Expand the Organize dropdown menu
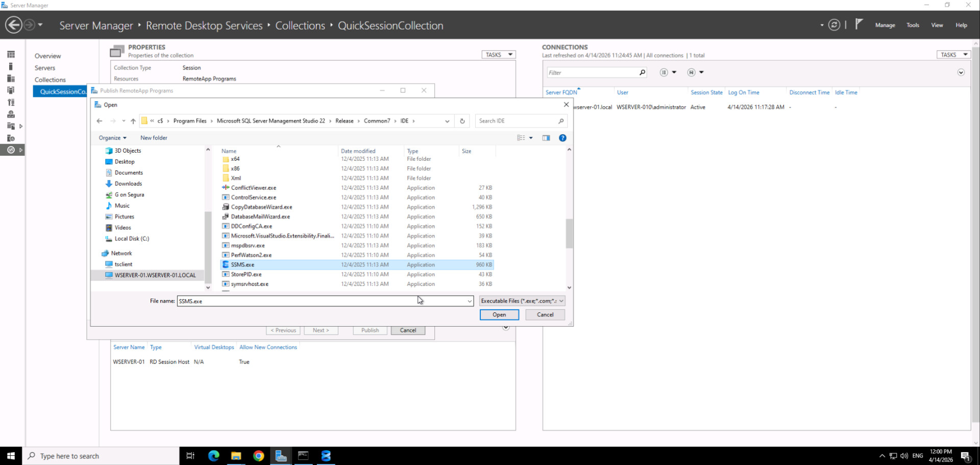Viewport: 980px width, 465px height. tap(112, 138)
